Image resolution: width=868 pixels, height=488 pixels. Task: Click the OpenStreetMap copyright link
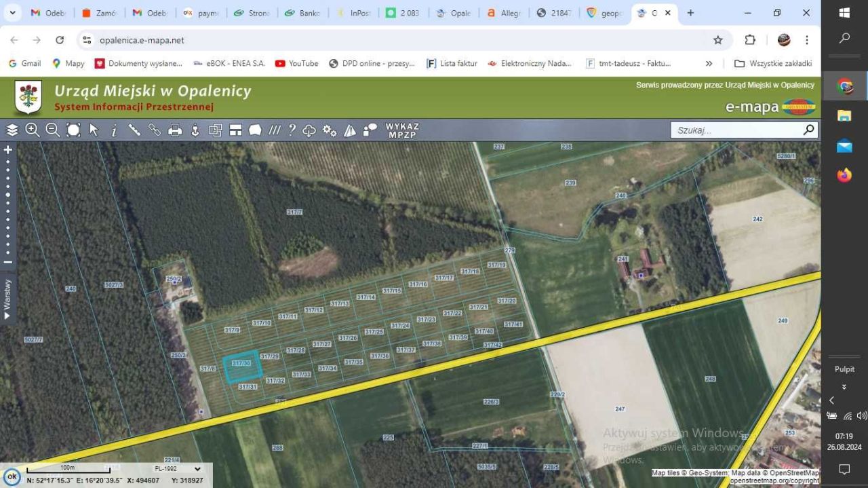pyautogui.click(x=774, y=481)
